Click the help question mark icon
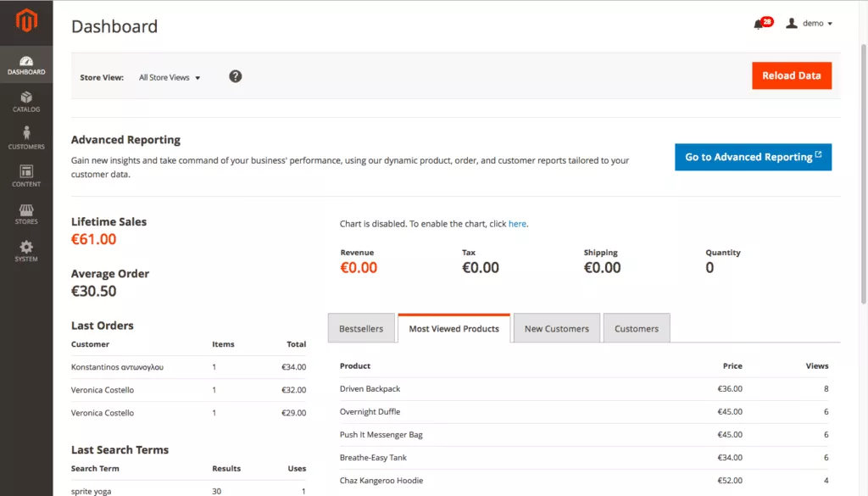The image size is (868, 496). pyautogui.click(x=235, y=75)
